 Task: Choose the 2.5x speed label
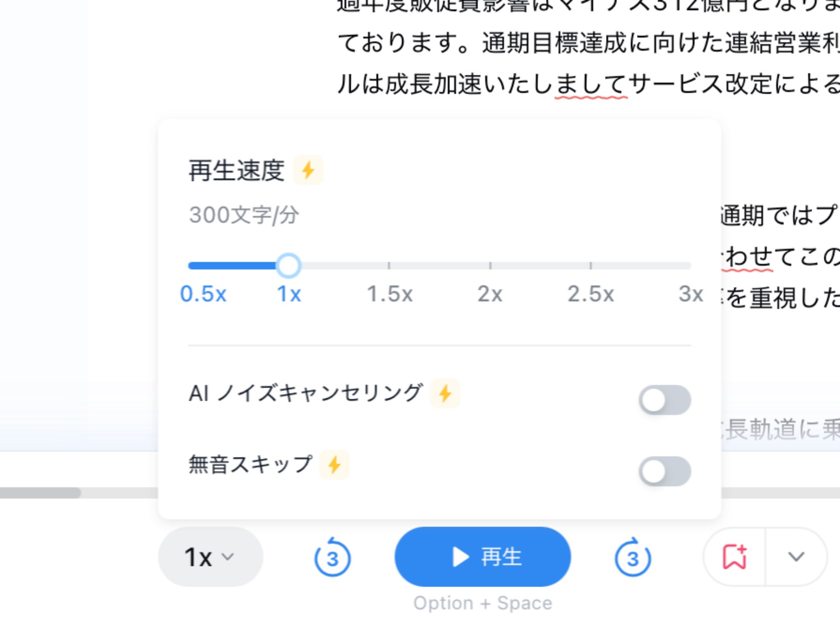591,294
